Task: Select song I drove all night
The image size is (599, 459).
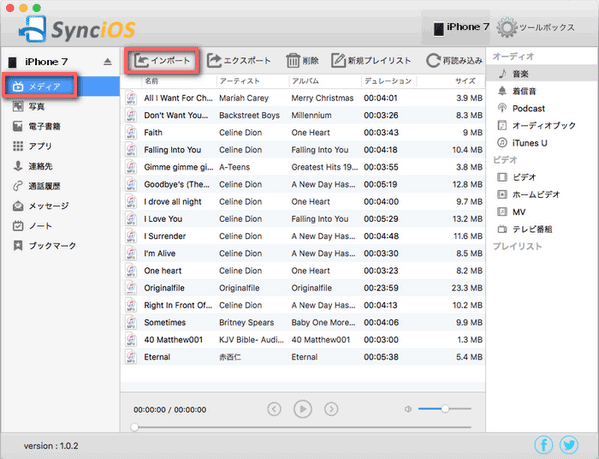Action: (173, 202)
